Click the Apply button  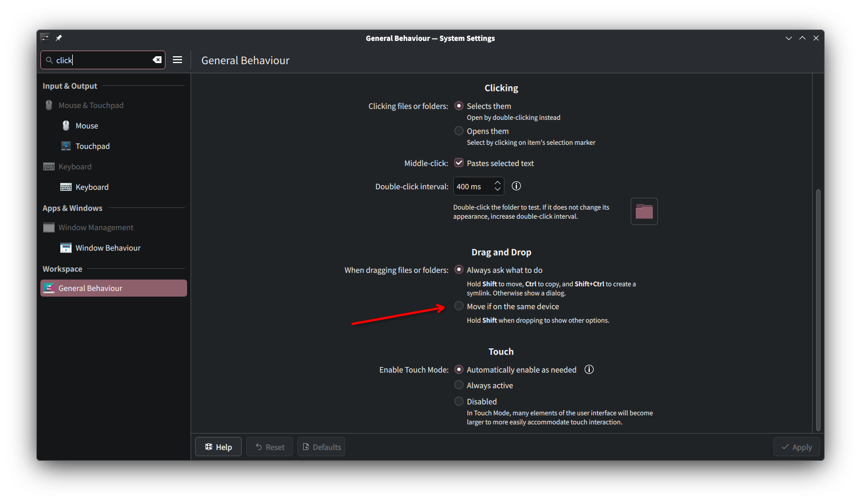(796, 447)
